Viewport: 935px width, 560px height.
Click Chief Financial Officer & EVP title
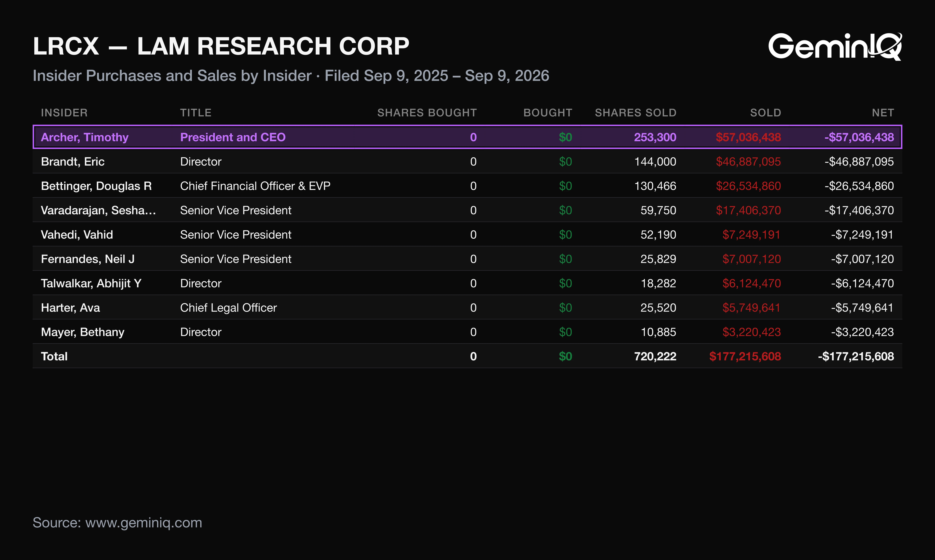click(x=255, y=186)
